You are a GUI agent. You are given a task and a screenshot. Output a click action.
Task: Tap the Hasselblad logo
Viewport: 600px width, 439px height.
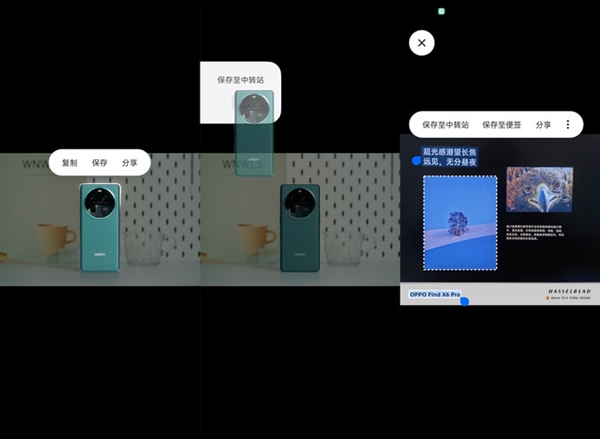point(571,293)
